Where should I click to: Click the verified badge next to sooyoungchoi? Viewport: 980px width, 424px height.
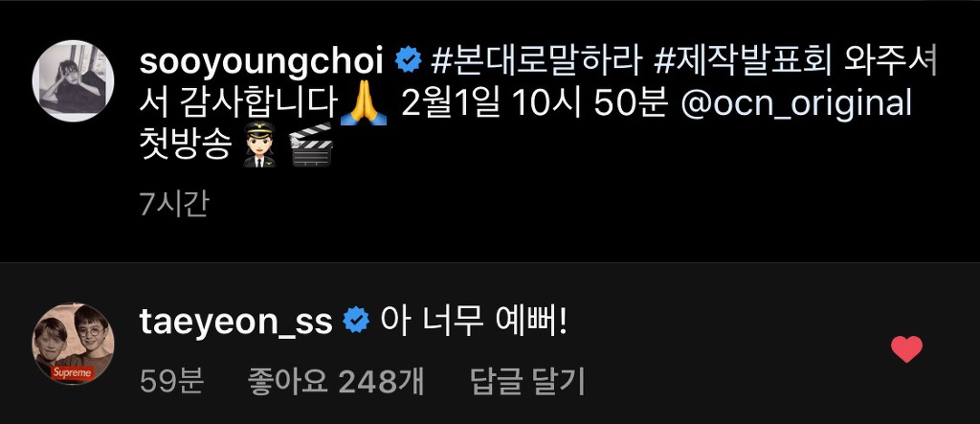coord(408,61)
